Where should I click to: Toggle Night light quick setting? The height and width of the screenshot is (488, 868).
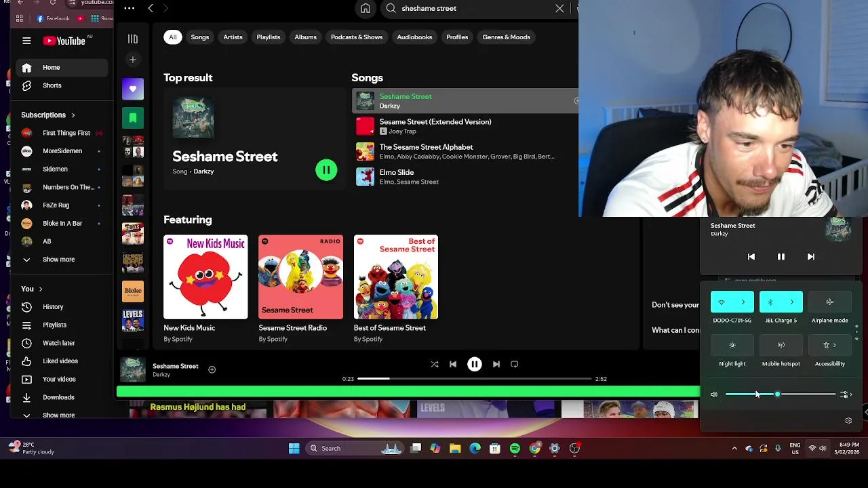click(x=732, y=346)
